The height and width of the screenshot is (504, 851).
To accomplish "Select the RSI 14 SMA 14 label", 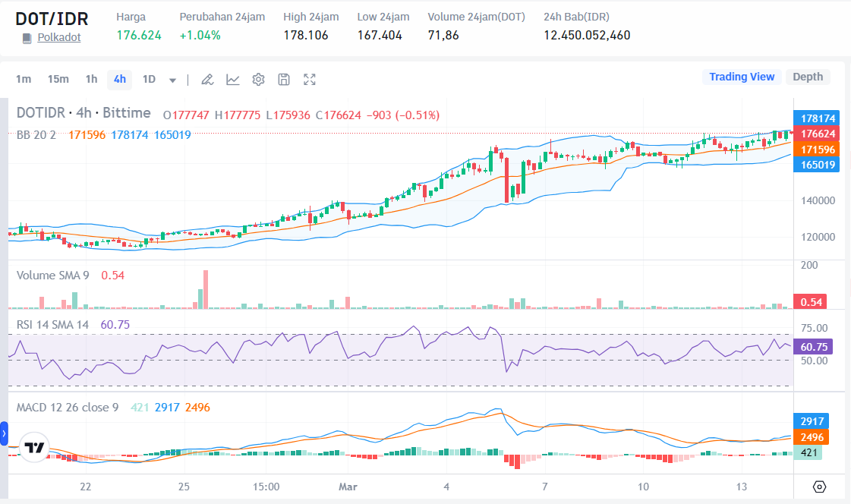I will [x=52, y=324].
